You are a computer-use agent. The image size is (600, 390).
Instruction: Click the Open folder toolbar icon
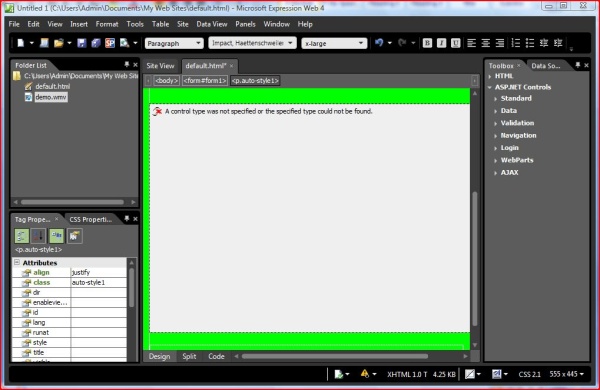[x=59, y=43]
